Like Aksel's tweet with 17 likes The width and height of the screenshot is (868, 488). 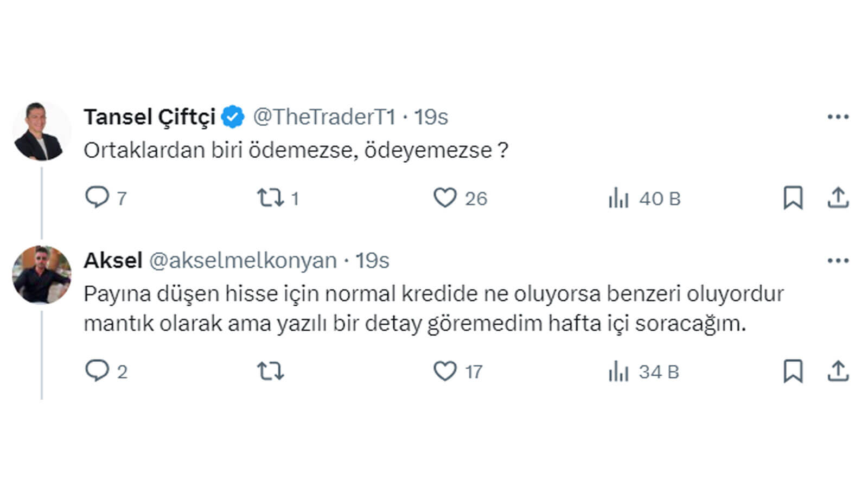pos(445,371)
